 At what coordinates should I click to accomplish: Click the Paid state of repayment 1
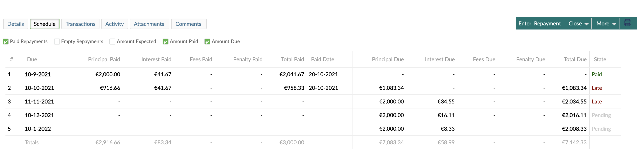(597, 74)
